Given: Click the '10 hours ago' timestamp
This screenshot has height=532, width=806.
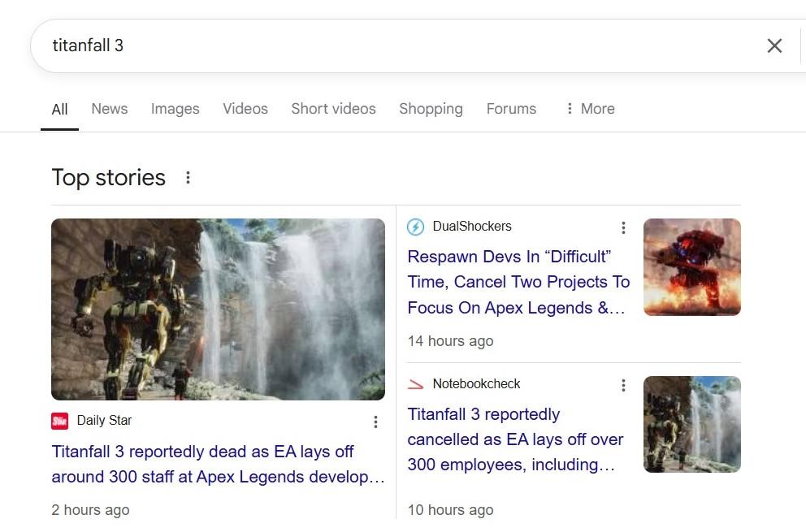Looking at the screenshot, I should [x=450, y=510].
